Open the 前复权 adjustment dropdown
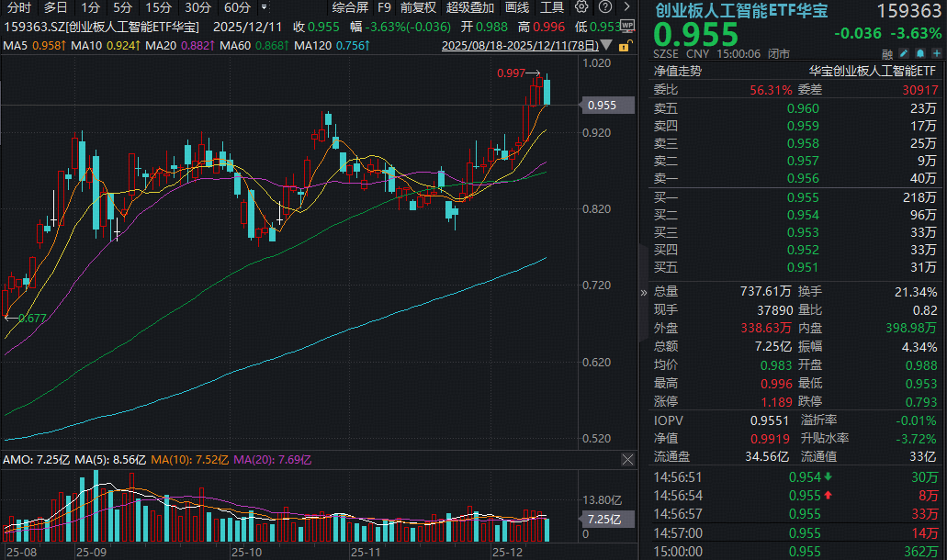The image size is (947, 560). (x=418, y=6)
